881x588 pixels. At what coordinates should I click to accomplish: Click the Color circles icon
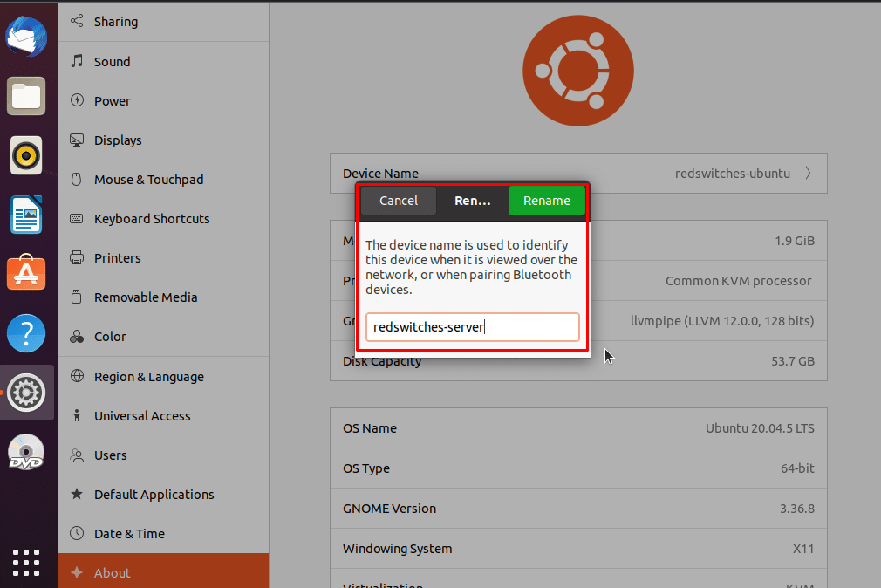coord(77,336)
